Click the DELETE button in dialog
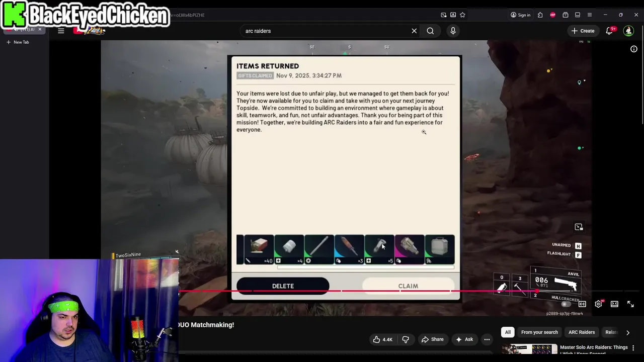The width and height of the screenshot is (644, 362). (x=283, y=286)
